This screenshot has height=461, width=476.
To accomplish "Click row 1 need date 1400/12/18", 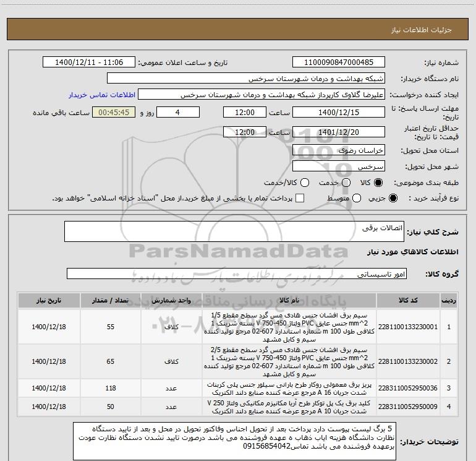I will 49,327.
